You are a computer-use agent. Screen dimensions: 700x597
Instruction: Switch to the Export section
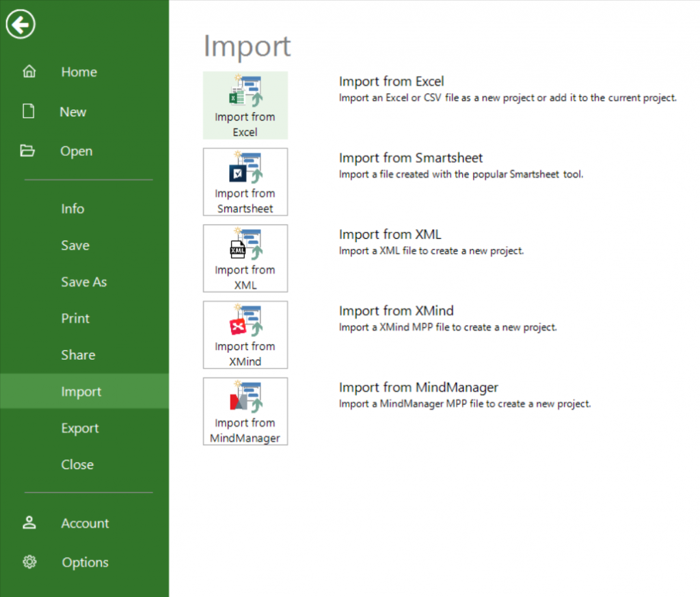(x=80, y=428)
